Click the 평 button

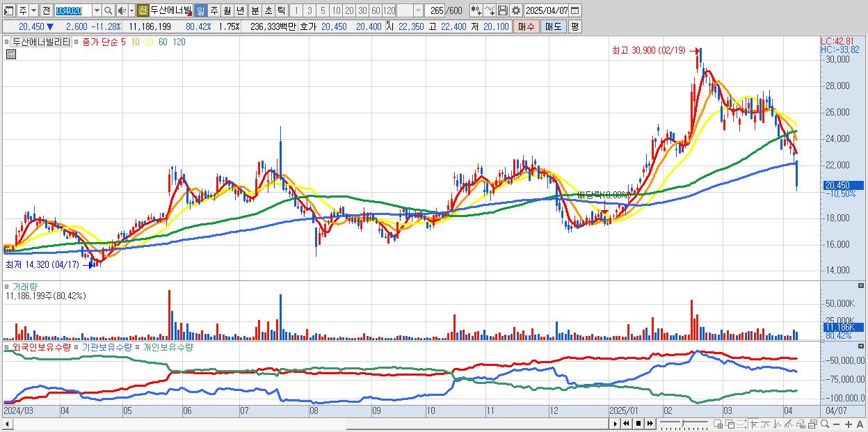[574, 26]
